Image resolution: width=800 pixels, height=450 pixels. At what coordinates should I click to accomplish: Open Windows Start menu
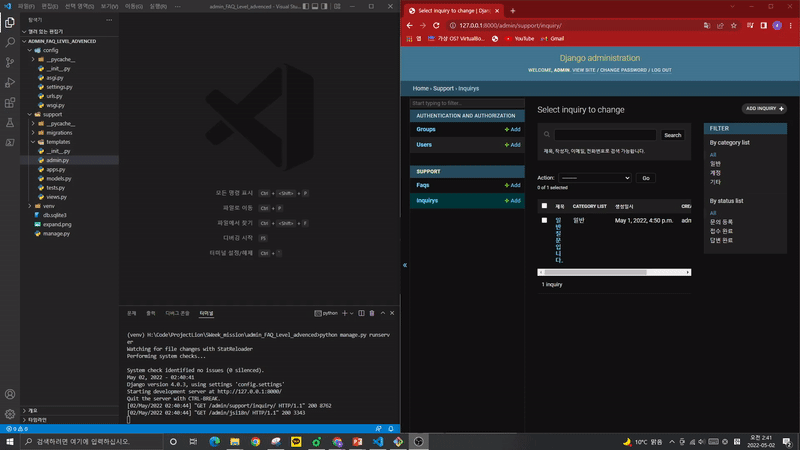click(10, 442)
